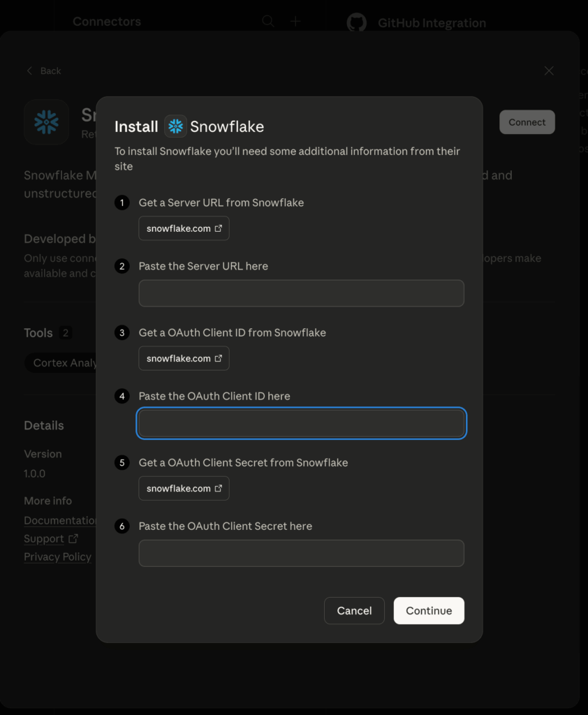
Task: Open snowflake.com link for OAuth Client Secret
Action: [184, 488]
